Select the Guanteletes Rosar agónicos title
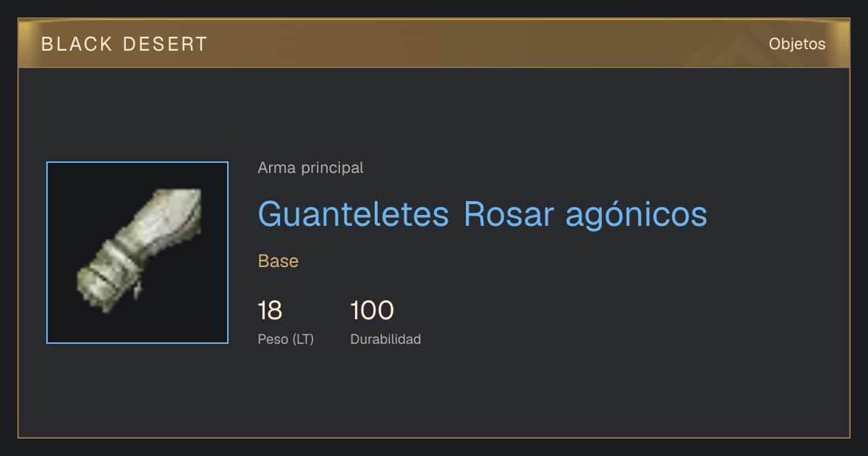The width and height of the screenshot is (868, 456). pyautogui.click(x=482, y=214)
